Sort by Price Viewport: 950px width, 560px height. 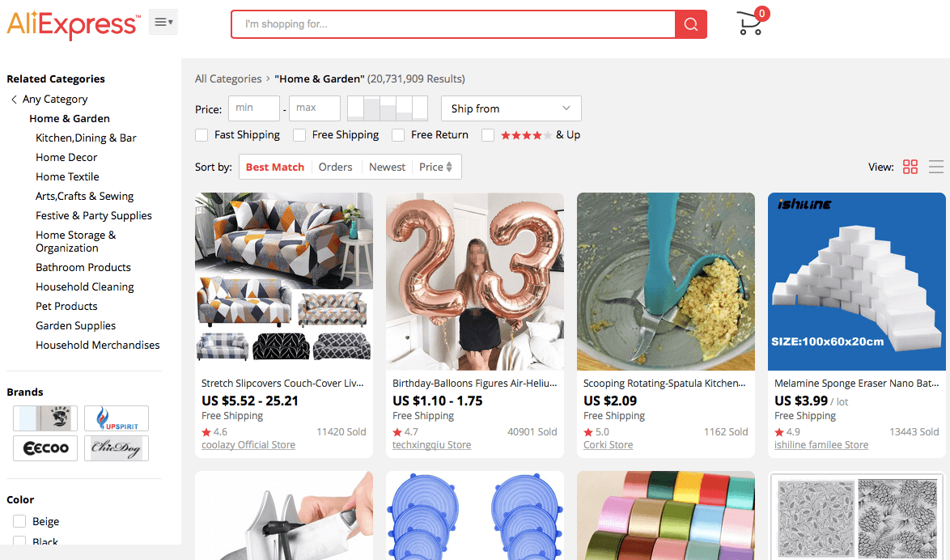point(435,167)
